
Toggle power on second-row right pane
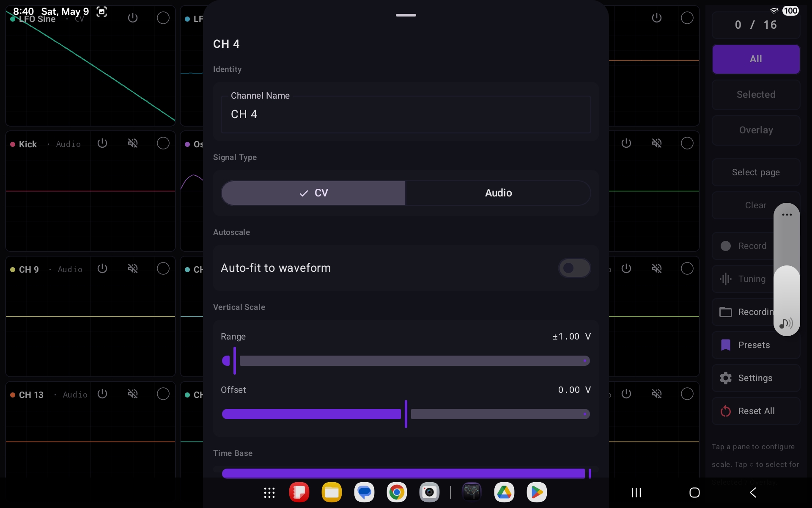point(626,143)
